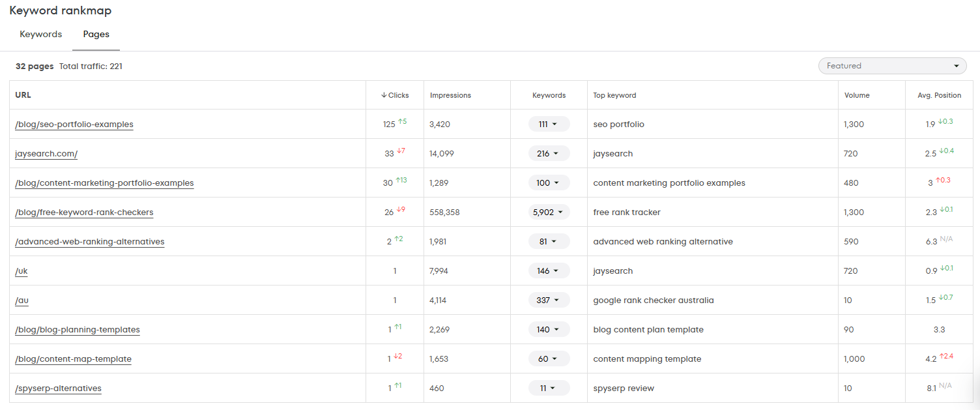Expand the 140 keywords dropdown for blog-planning-templates
This screenshot has height=410, width=980.
[549, 329]
